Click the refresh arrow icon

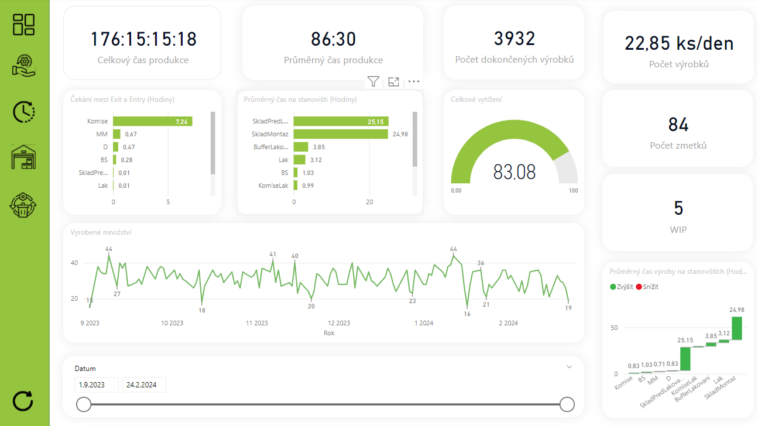pos(24,401)
